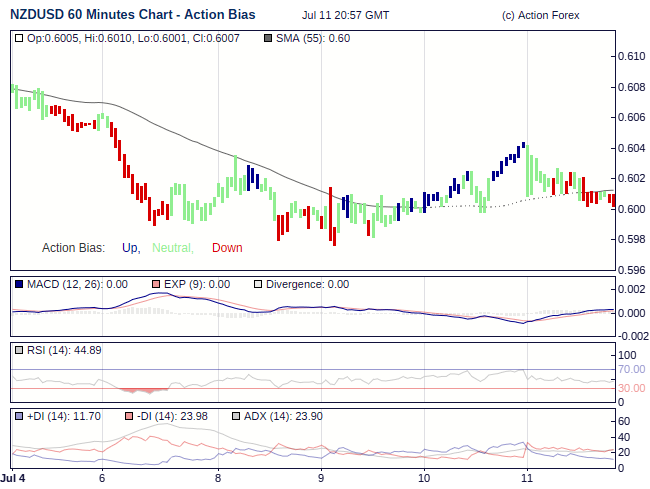
Task: Click the SMA (55) gray legend marker
Action: coord(267,38)
